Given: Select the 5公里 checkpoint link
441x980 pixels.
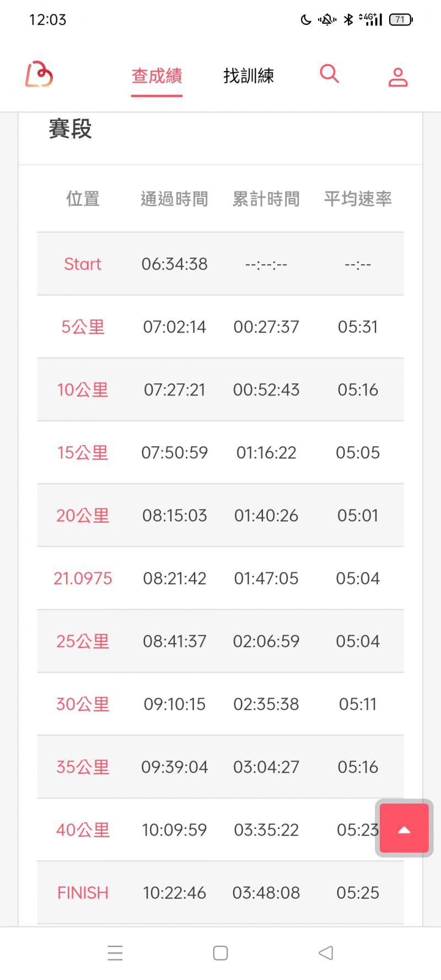Looking at the screenshot, I should 83,326.
